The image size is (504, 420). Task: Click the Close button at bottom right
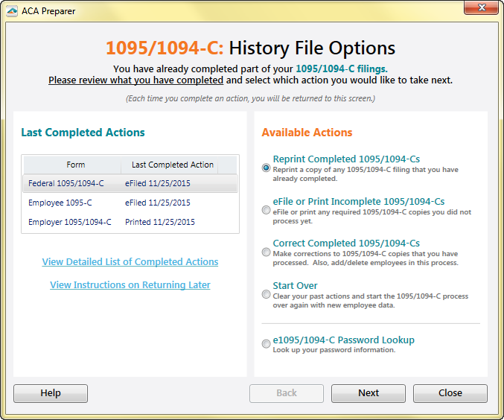pos(450,393)
